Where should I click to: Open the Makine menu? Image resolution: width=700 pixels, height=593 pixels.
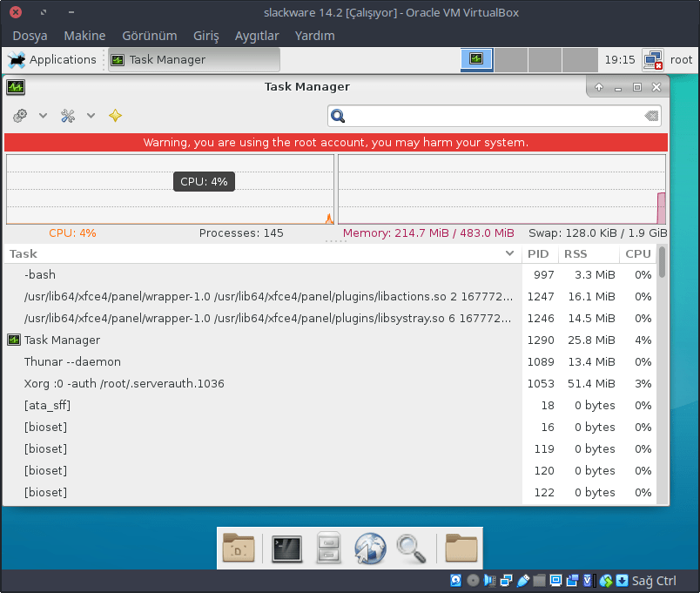(x=84, y=36)
